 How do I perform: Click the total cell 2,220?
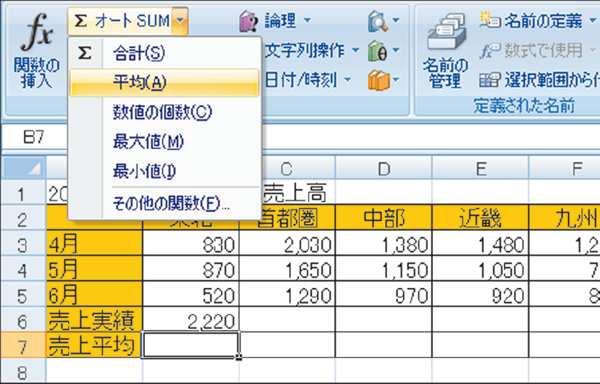191,320
